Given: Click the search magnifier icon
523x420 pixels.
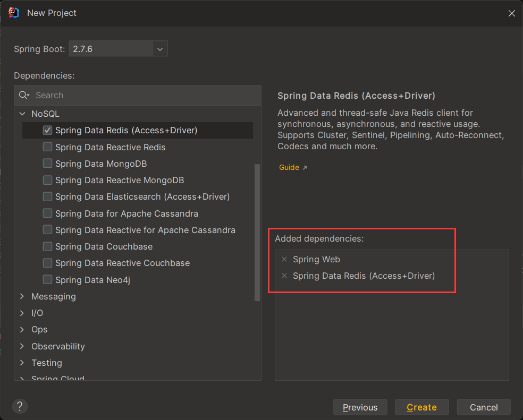Looking at the screenshot, I should 24,96.
